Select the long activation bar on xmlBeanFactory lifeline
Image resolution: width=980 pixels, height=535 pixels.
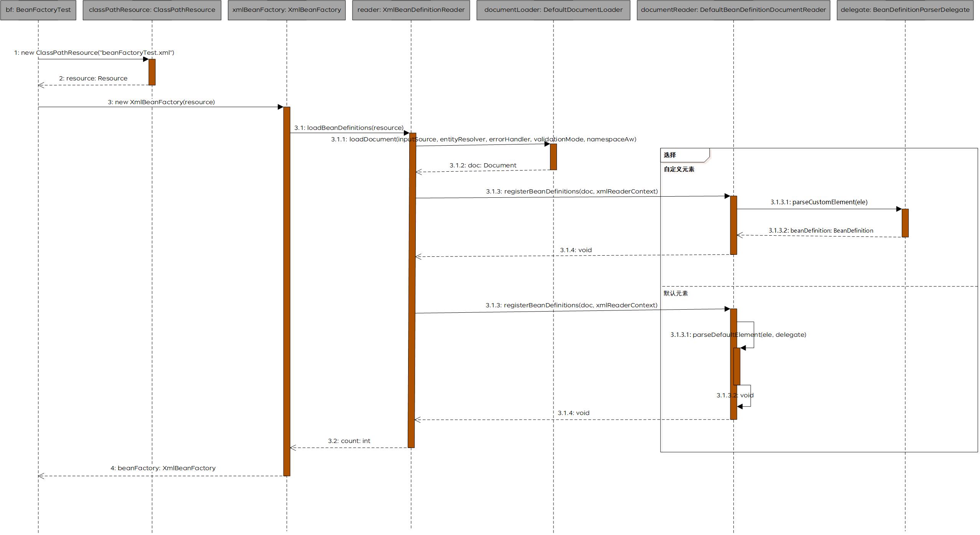click(287, 291)
